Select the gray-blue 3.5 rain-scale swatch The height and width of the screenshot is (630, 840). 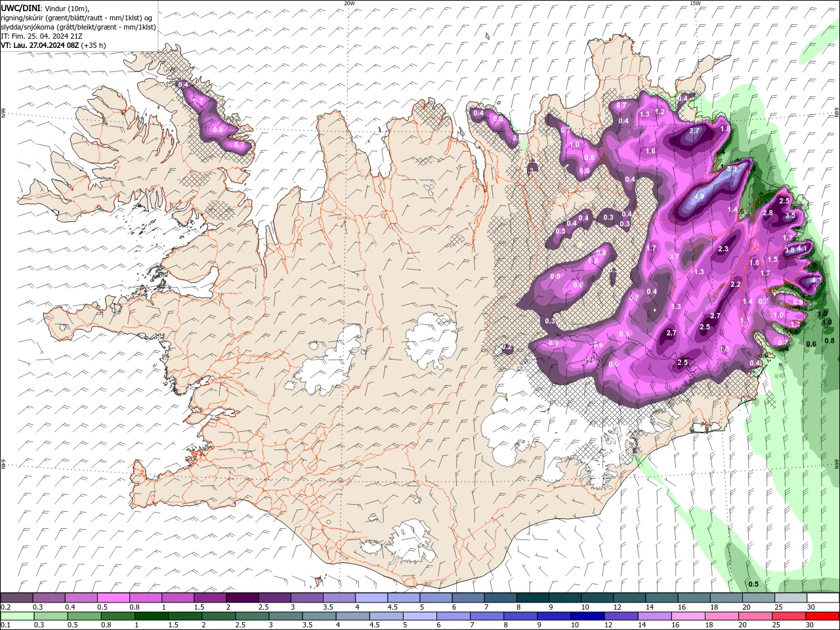click(x=320, y=616)
